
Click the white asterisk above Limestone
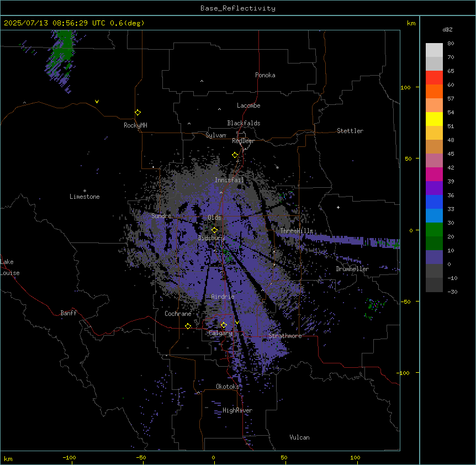84,191
